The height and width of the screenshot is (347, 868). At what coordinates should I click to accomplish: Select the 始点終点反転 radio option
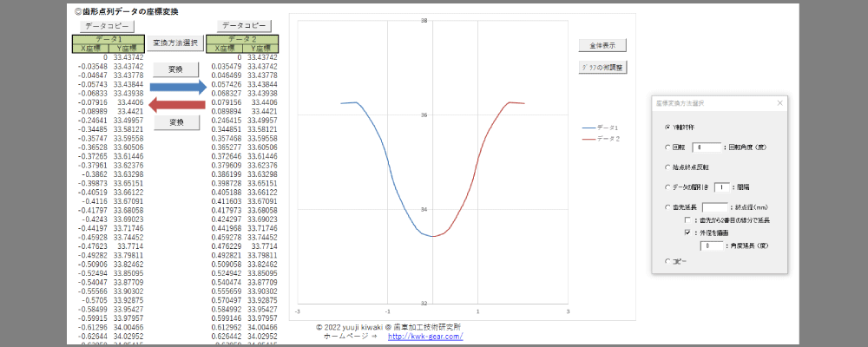(x=667, y=167)
